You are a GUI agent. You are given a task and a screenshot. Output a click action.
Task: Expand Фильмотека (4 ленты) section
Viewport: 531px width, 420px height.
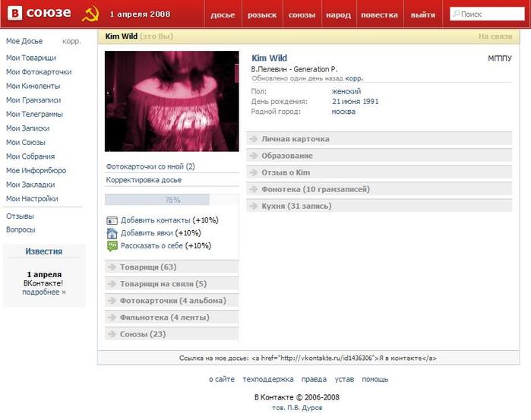(x=172, y=317)
